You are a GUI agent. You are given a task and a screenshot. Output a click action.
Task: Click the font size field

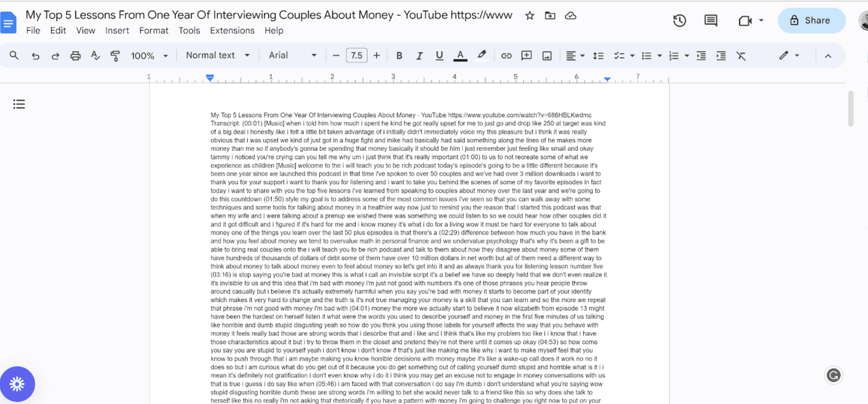coord(356,56)
